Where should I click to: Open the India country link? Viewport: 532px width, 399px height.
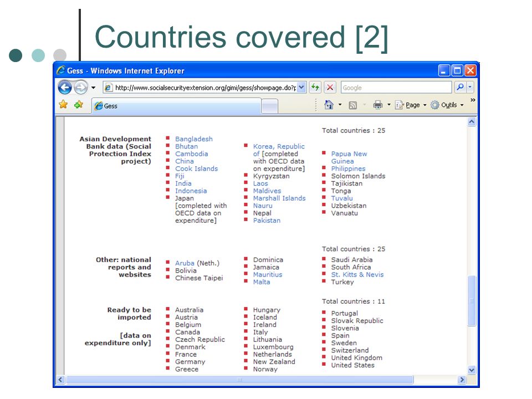183,183
